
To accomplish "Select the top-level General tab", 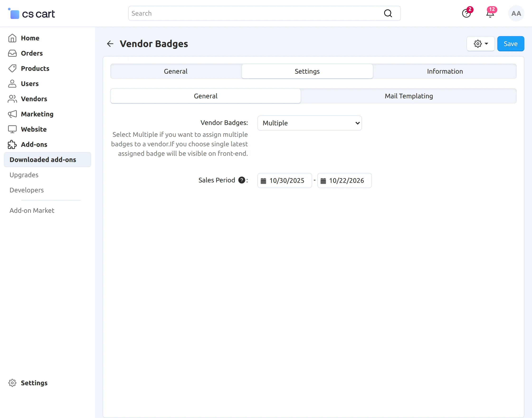I will click(x=176, y=71).
